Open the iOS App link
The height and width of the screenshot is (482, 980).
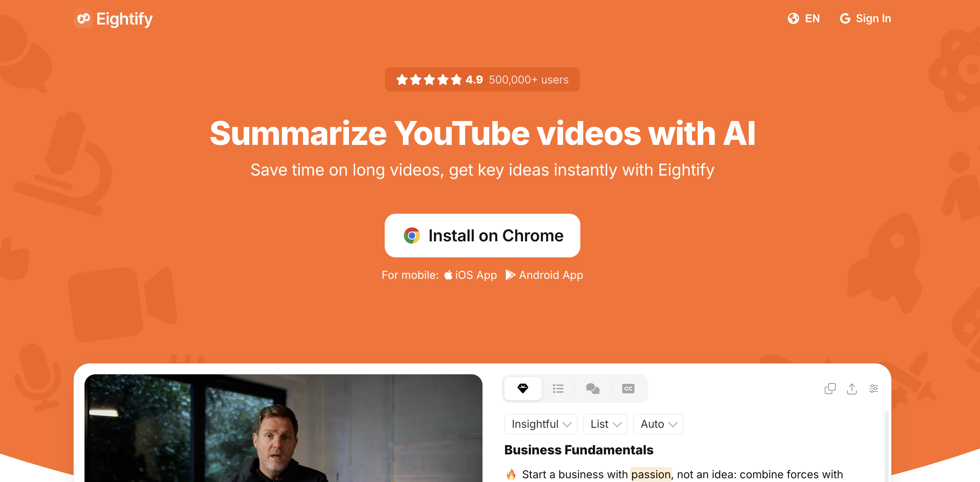click(471, 275)
